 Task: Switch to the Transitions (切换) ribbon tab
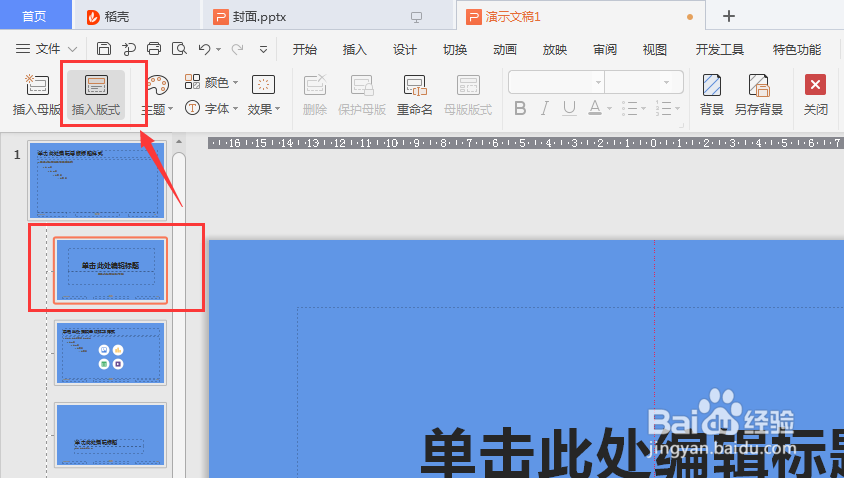click(455, 50)
